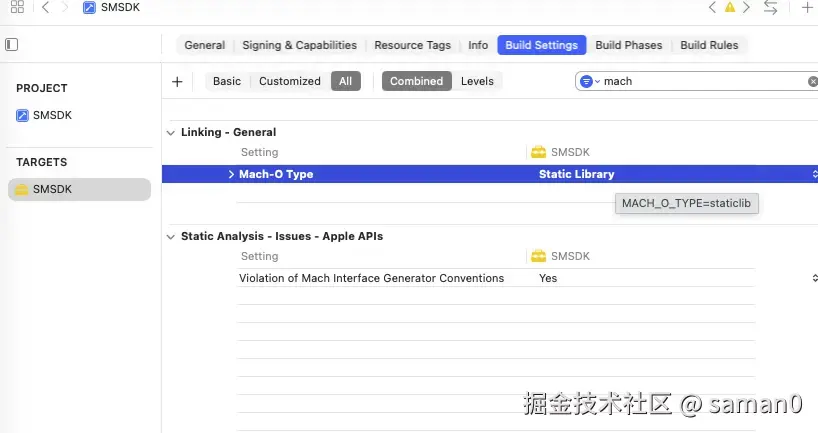Go back with the left chevron
The height and width of the screenshot is (433, 818).
[x=45, y=7]
